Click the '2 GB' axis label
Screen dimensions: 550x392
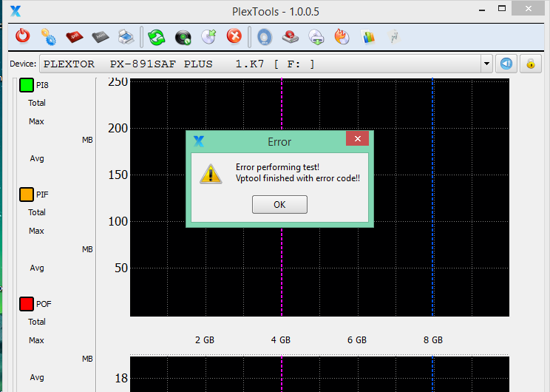tap(205, 340)
